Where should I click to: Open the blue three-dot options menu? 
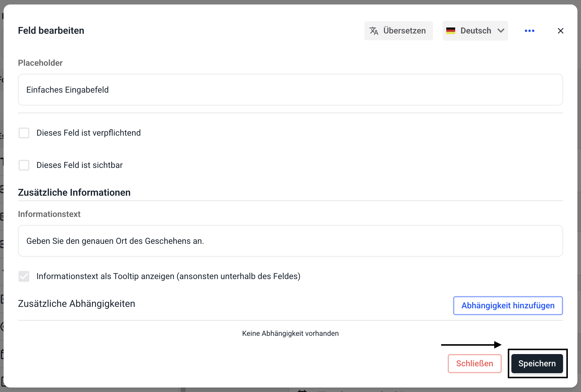coord(529,31)
